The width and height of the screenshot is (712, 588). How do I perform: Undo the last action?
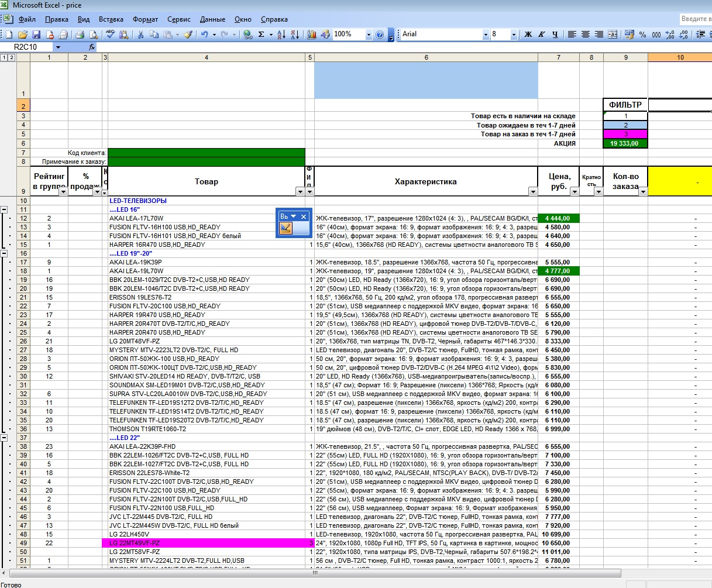[204, 35]
